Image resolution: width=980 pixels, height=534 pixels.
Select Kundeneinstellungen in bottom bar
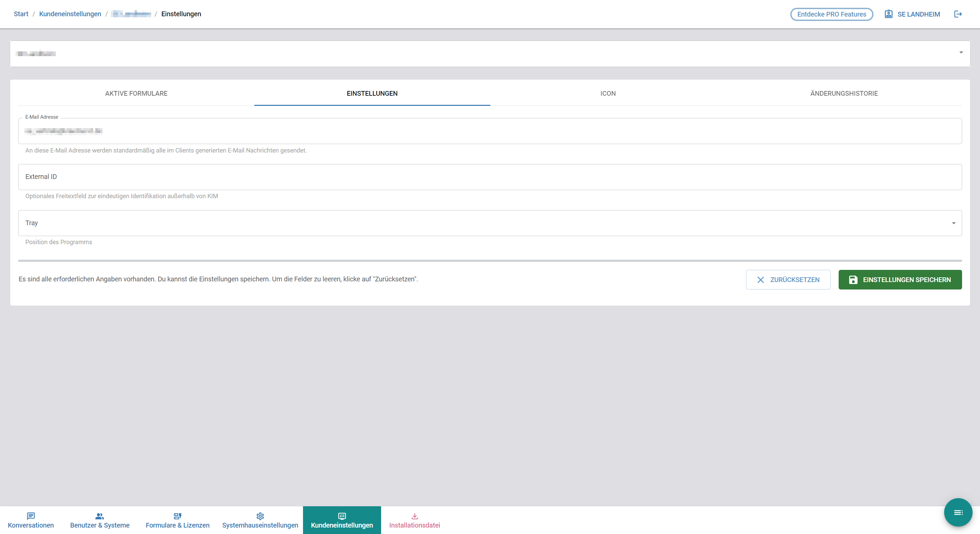coord(342,520)
